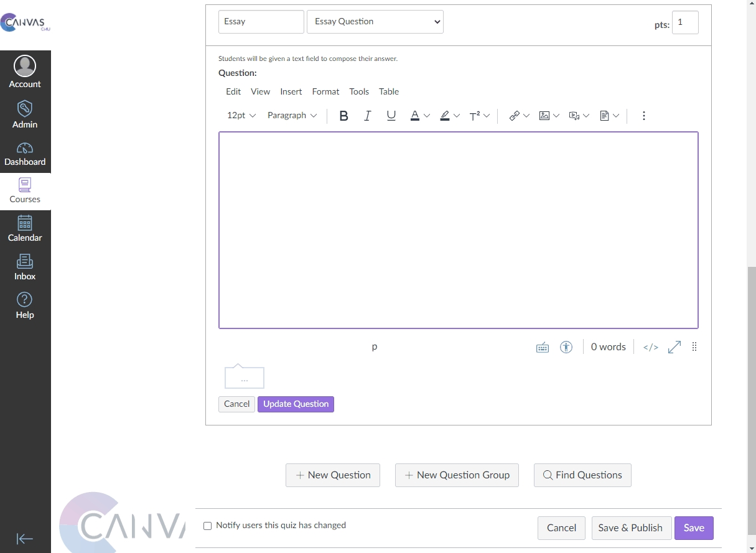Enable Notify users this quiz has changed
Viewport: 756px width, 553px height.
click(x=208, y=526)
